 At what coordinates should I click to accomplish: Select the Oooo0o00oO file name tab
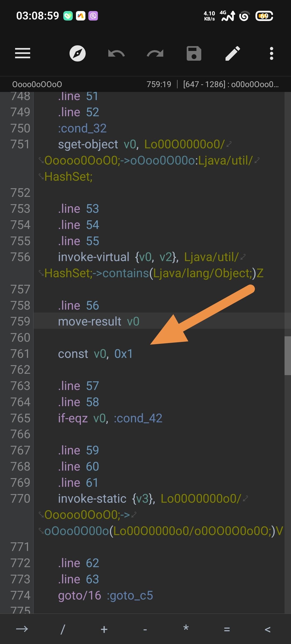coord(37,84)
